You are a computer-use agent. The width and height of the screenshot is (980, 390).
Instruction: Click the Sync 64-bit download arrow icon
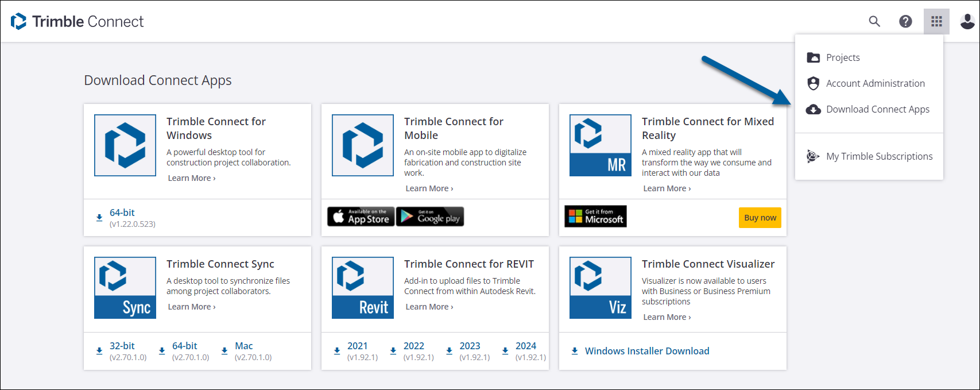(162, 351)
